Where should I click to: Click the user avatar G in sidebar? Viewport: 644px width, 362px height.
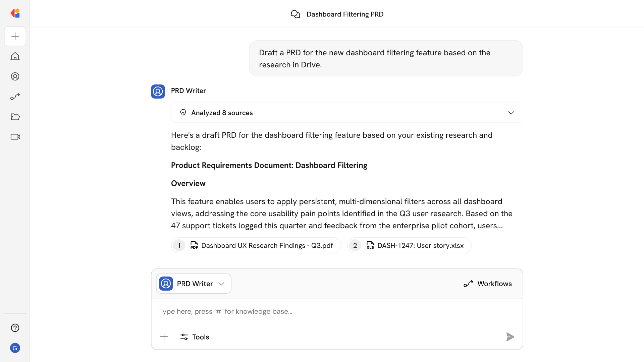pyautogui.click(x=15, y=348)
